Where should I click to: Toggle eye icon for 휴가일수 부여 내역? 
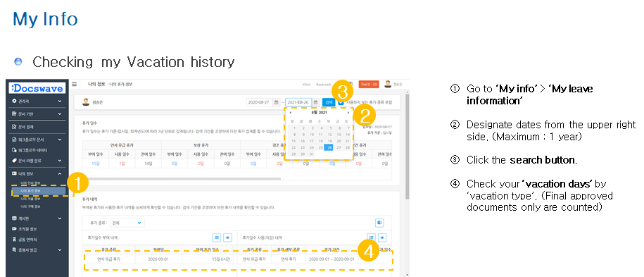point(227,238)
